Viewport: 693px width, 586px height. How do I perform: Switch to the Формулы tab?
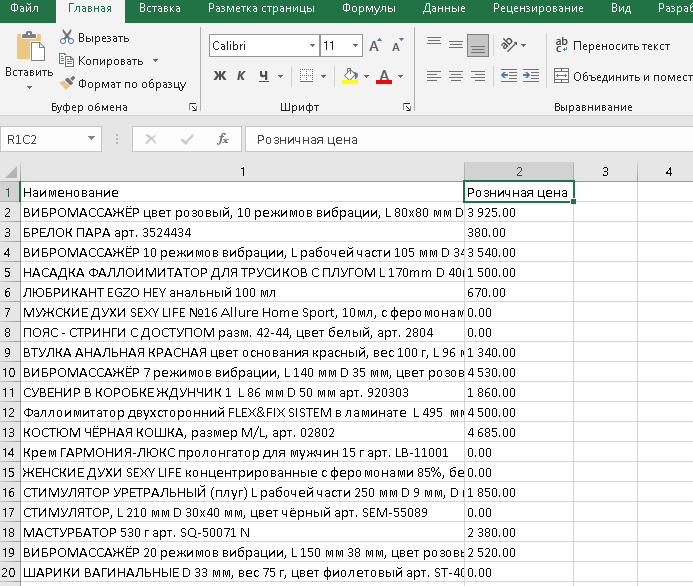tap(369, 8)
